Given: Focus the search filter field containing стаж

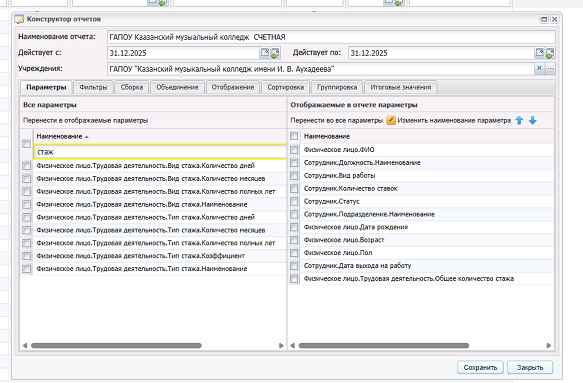Looking at the screenshot, I should point(160,152).
